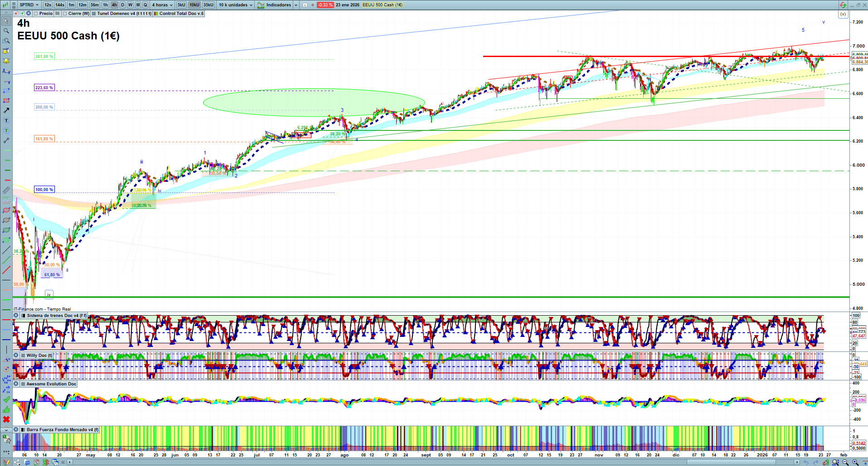Image resolution: width=868 pixels, height=466 pixels.
Task: Select the 4h timeframe
Action: [114, 5]
